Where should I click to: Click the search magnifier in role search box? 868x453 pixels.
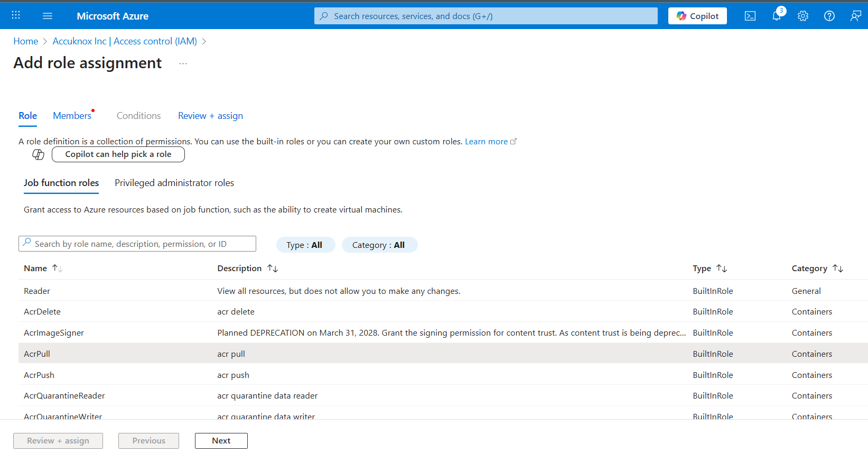pos(27,243)
